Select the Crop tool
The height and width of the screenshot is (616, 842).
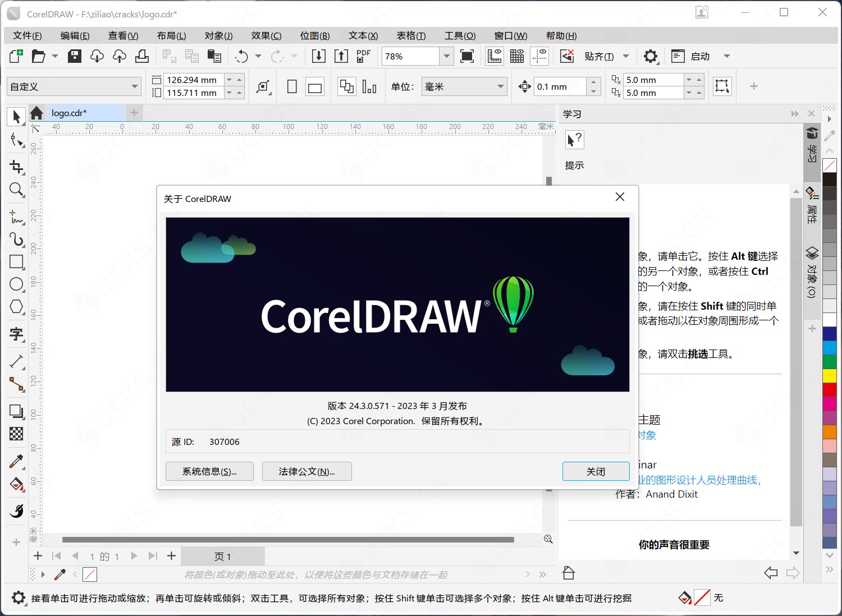click(x=16, y=167)
